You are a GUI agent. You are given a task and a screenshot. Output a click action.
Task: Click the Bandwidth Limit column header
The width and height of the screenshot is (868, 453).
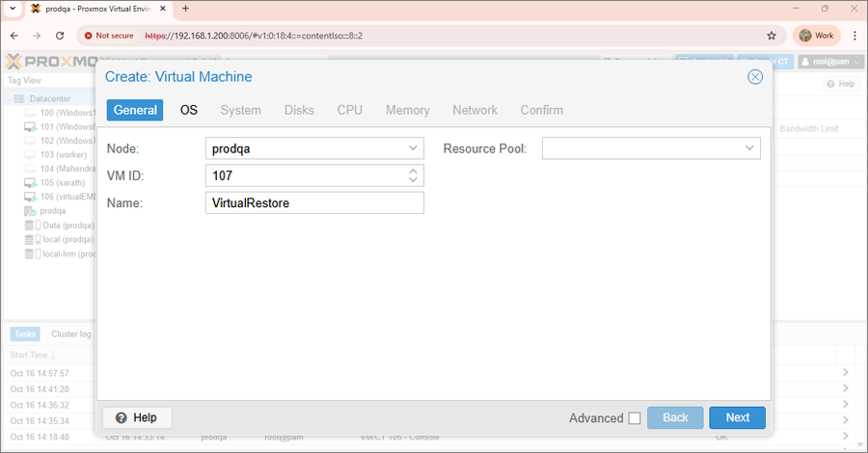[809, 129]
